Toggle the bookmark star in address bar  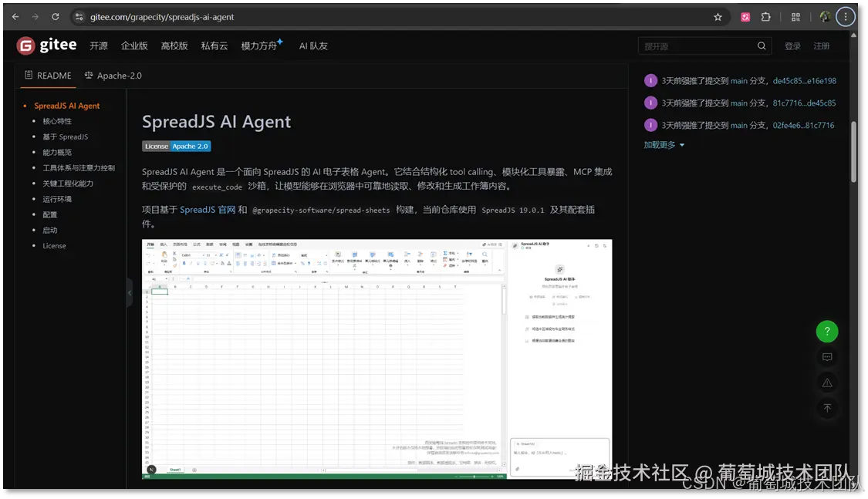pyautogui.click(x=718, y=16)
